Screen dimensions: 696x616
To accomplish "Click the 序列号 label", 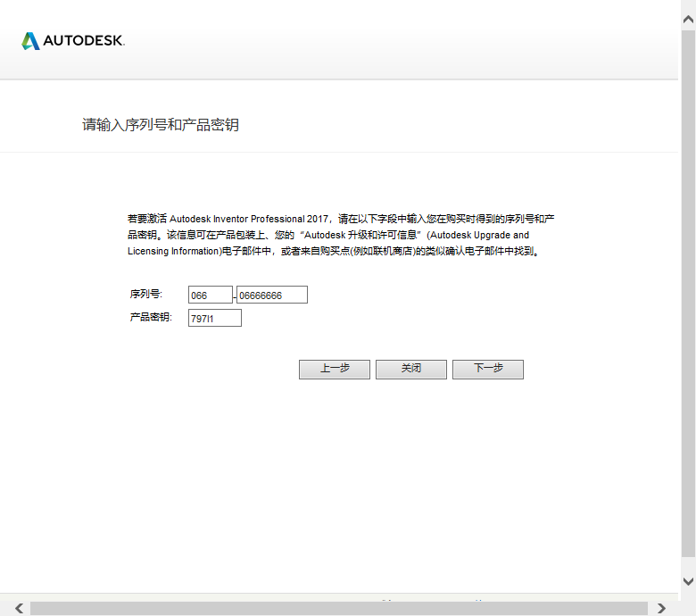I will (x=146, y=294).
